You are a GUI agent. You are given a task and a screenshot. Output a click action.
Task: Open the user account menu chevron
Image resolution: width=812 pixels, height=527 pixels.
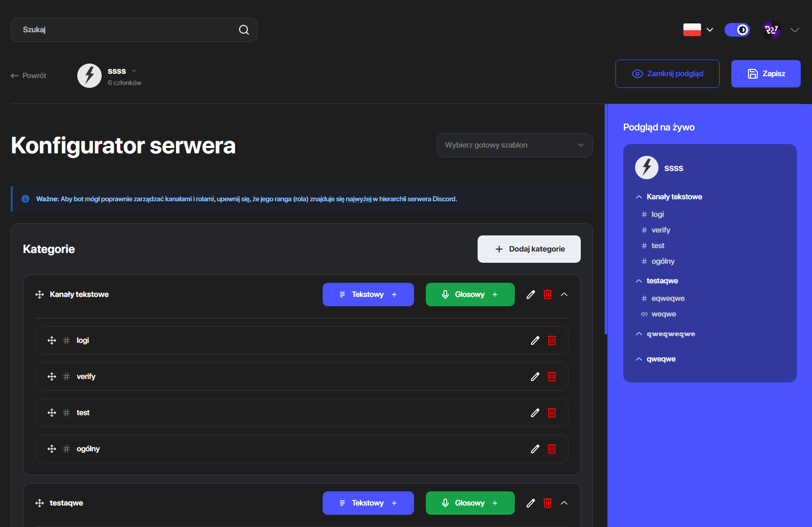(x=795, y=30)
